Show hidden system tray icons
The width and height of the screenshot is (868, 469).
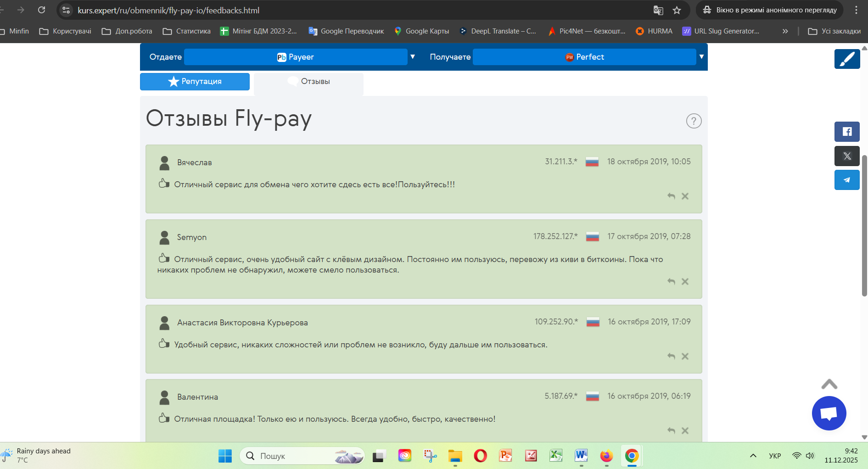pos(753,456)
